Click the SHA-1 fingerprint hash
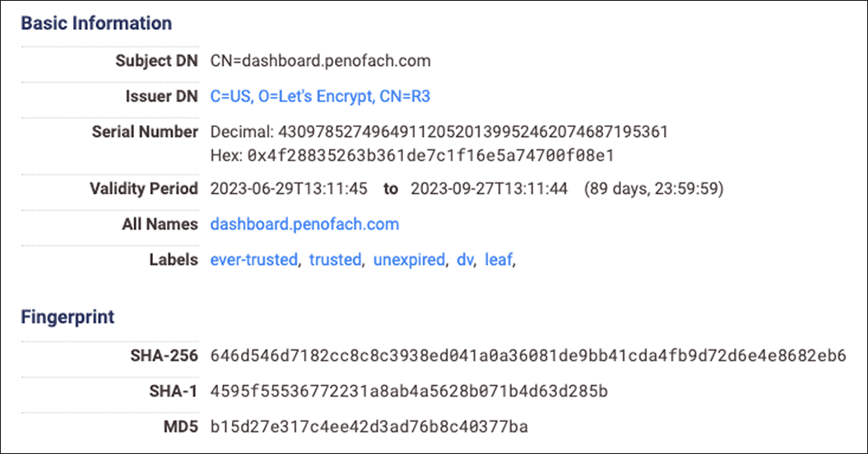Viewport: 868px width, 454px height. (x=409, y=391)
